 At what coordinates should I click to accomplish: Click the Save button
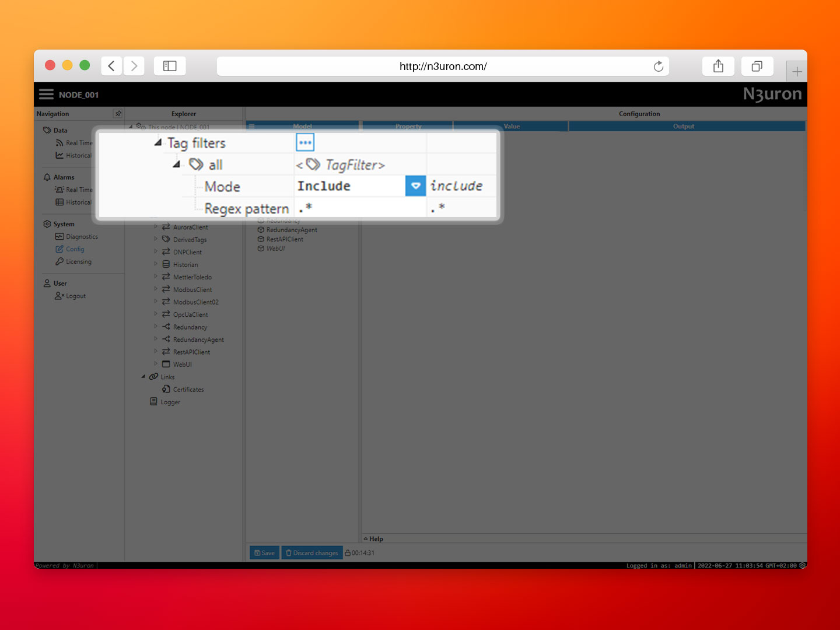click(x=264, y=553)
